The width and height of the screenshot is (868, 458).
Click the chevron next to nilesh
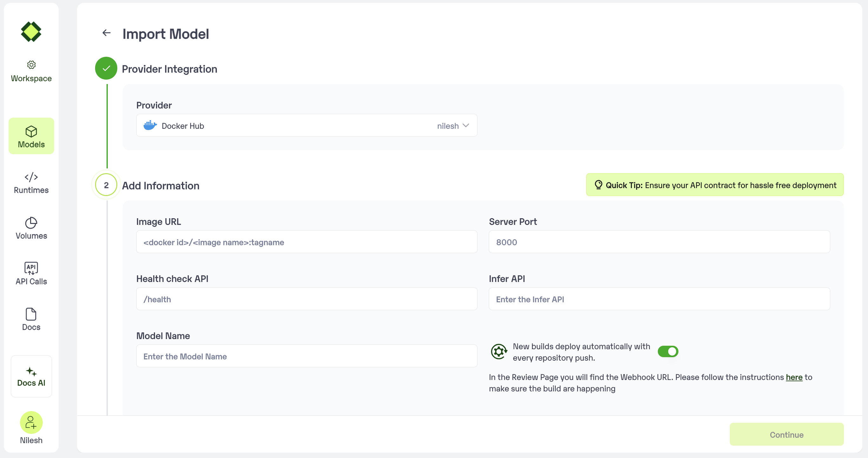click(x=466, y=126)
